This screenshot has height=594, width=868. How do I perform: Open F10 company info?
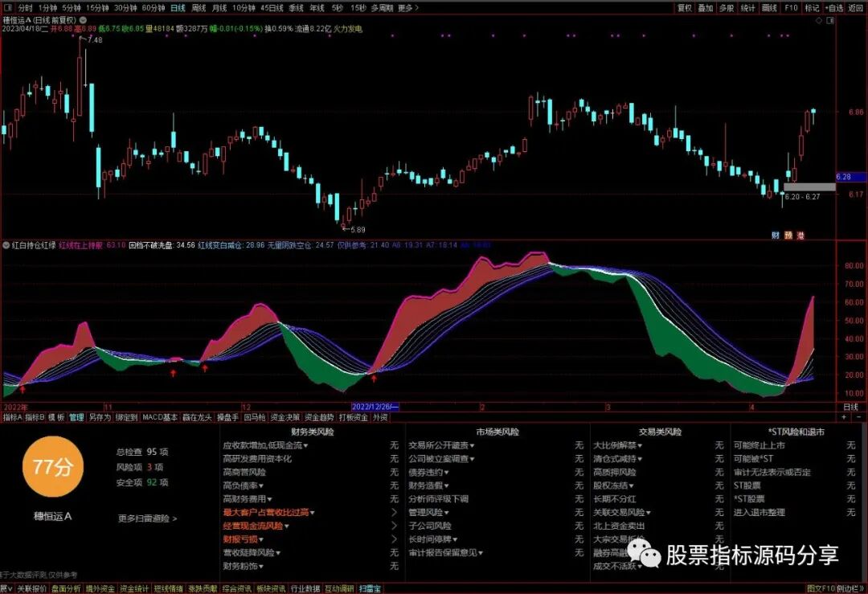point(791,8)
